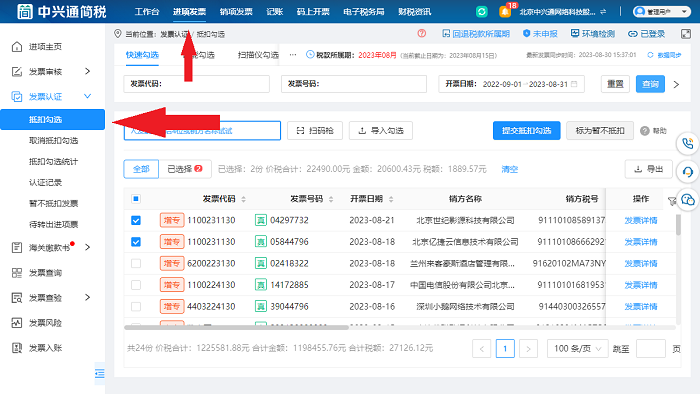Open the 码上开票 top menu
700x394 pixels.
[x=313, y=12]
